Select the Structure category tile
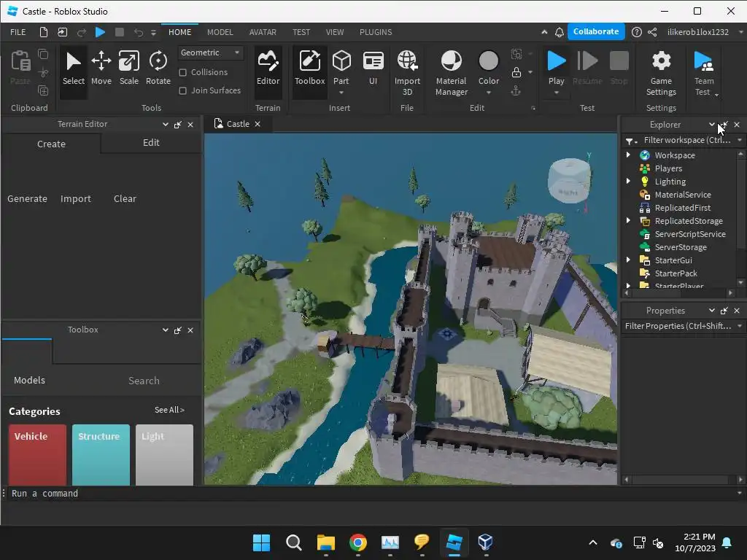This screenshot has height=560, width=747. [x=101, y=455]
